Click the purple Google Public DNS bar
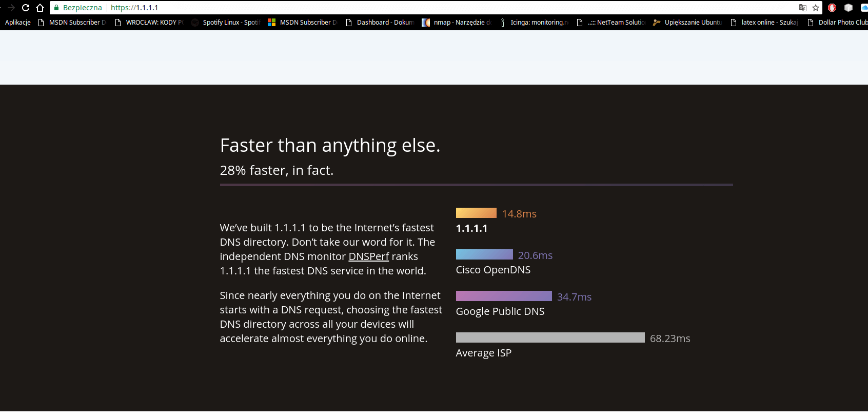This screenshot has width=868, height=418. click(504, 296)
